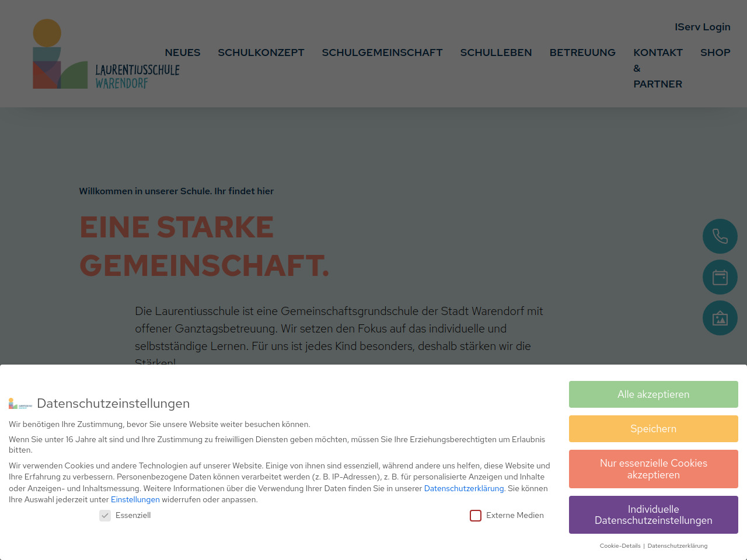Click the phone contact icon
This screenshot has height=560, width=747.
click(x=720, y=236)
